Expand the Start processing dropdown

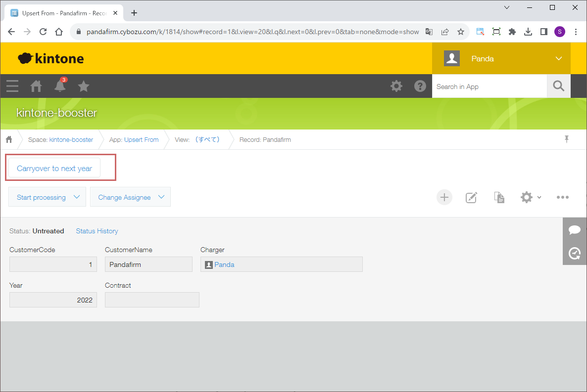tap(47, 197)
